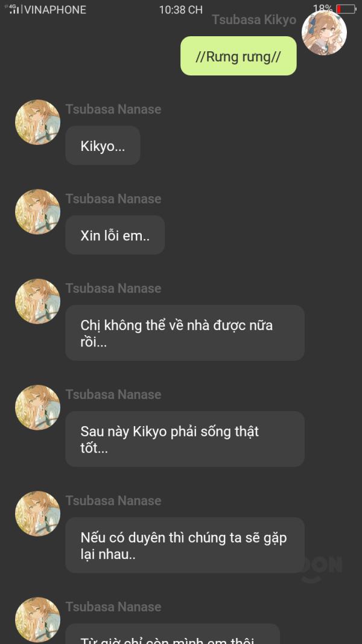The width and height of the screenshot is (362, 644).
Task: Tap the faint smiley watermark logo
Action: pyautogui.click(x=322, y=569)
